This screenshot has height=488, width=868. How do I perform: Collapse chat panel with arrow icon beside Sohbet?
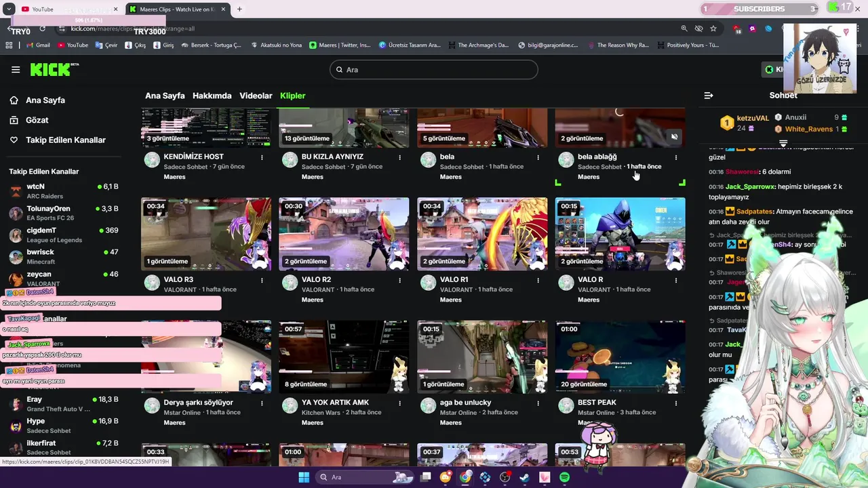click(x=709, y=96)
